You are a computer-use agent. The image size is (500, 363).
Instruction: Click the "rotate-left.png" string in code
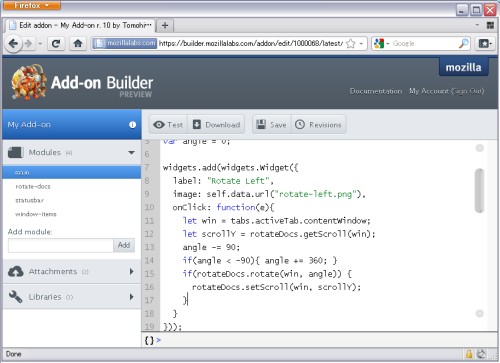tap(315, 194)
